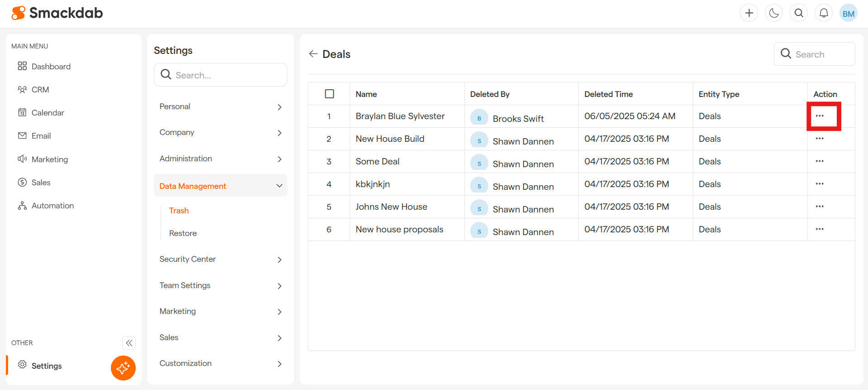
Task: Open the notifications bell
Action: pos(824,13)
